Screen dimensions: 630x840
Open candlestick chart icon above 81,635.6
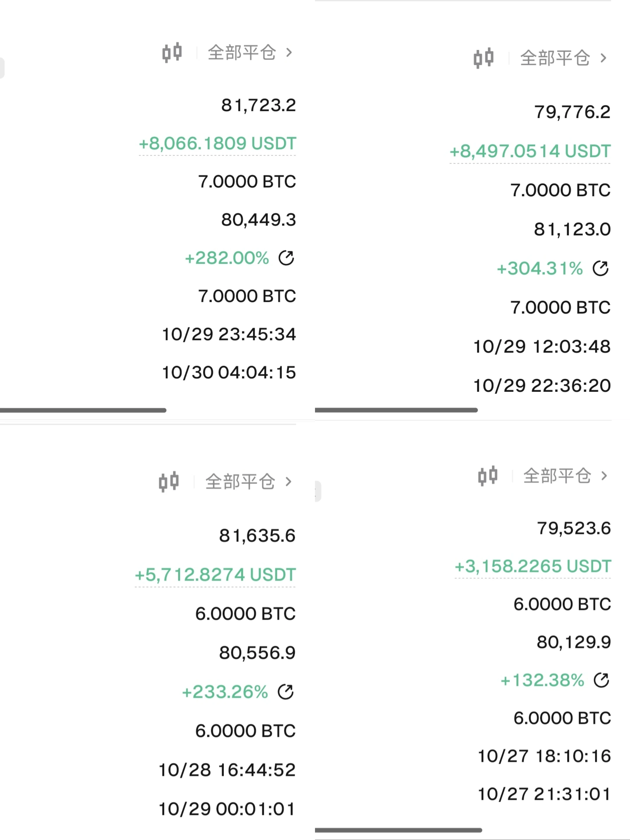[x=169, y=482]
